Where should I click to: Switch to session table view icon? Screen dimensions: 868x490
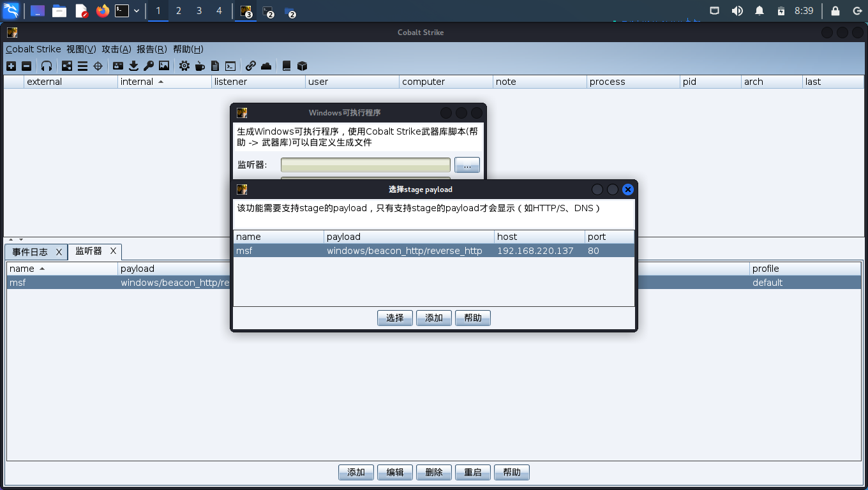click(x=82, y=66)
